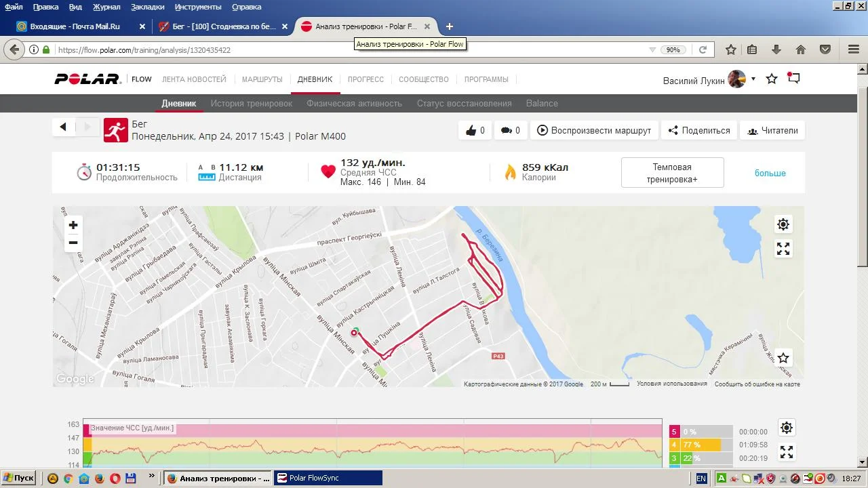Close the Анализ тренировки browser tab
This screenshot has width=868, height=488.
point(427,26)
